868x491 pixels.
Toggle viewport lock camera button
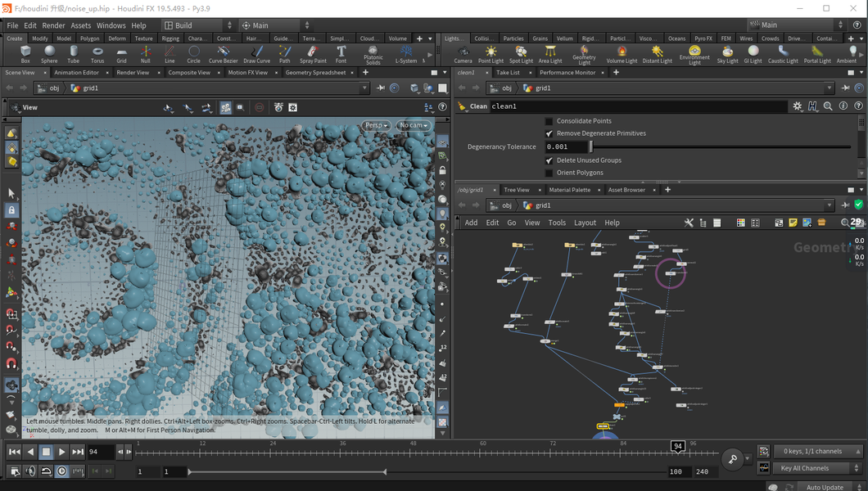pyautogui.click(x=442, y=171)
